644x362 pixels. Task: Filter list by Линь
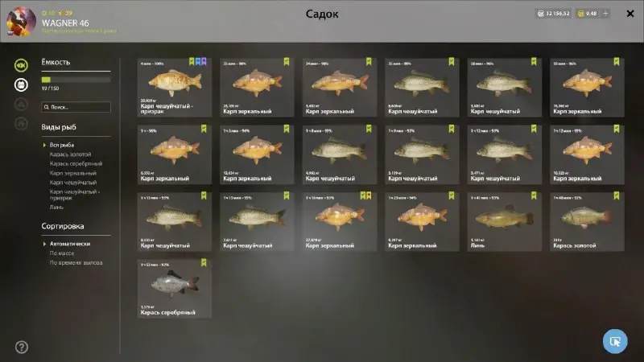tap(56, 208)
